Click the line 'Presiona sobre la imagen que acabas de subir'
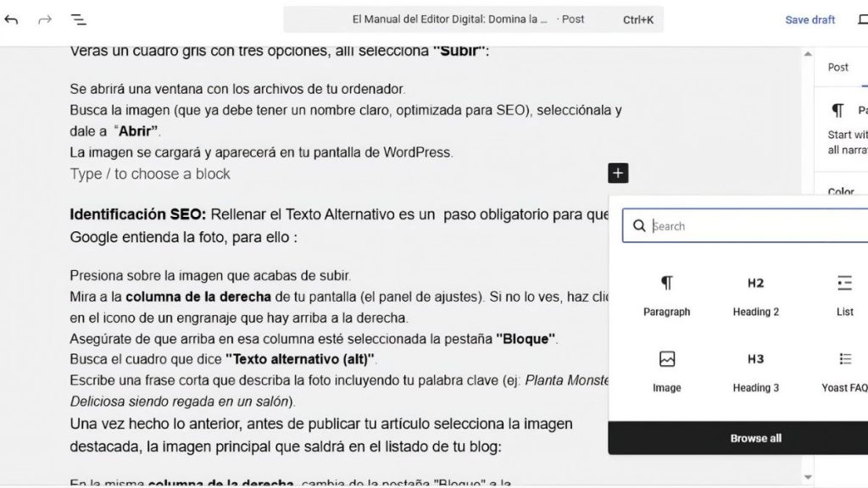868x488 pixels. 210,275
